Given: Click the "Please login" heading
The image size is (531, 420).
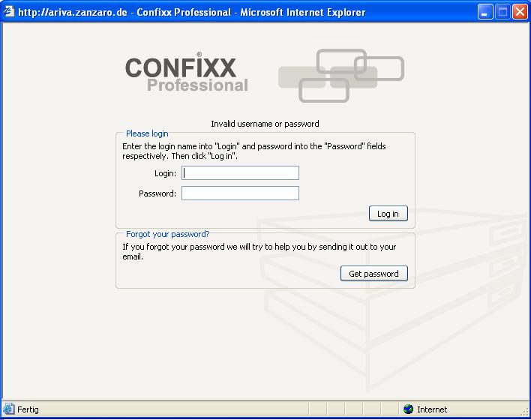Looking at the screenshot, I should pos(147,133).
